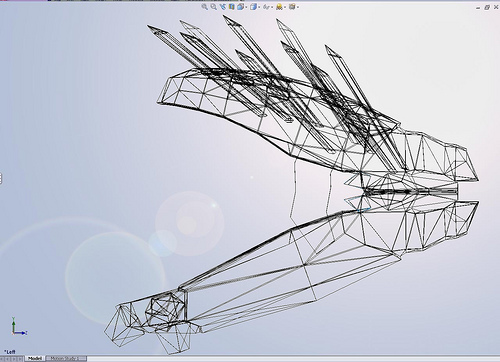500x362 pixels.
Task: Open the Apply Scene dropdown arrow
Action: 298,7
